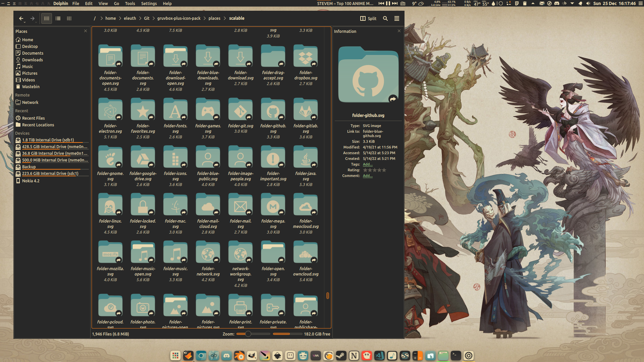Launch Blender from the dock
Image resolution: width=644 pixels, height=362 pixels.
coord(239,356)
